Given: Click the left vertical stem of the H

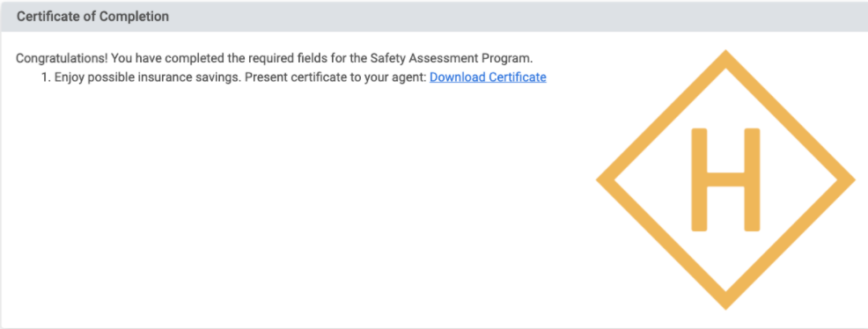Looking at the screenshot, I should tap(699, 179).
